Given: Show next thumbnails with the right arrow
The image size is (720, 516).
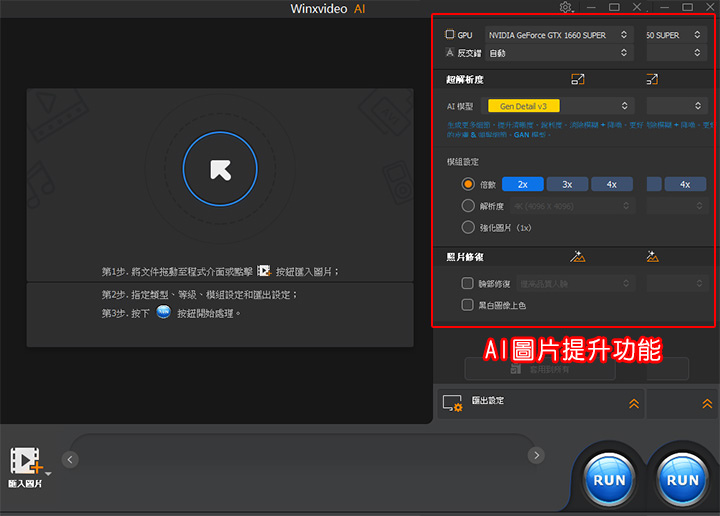Looking at the screenshot, I should (x=536, y=455).
